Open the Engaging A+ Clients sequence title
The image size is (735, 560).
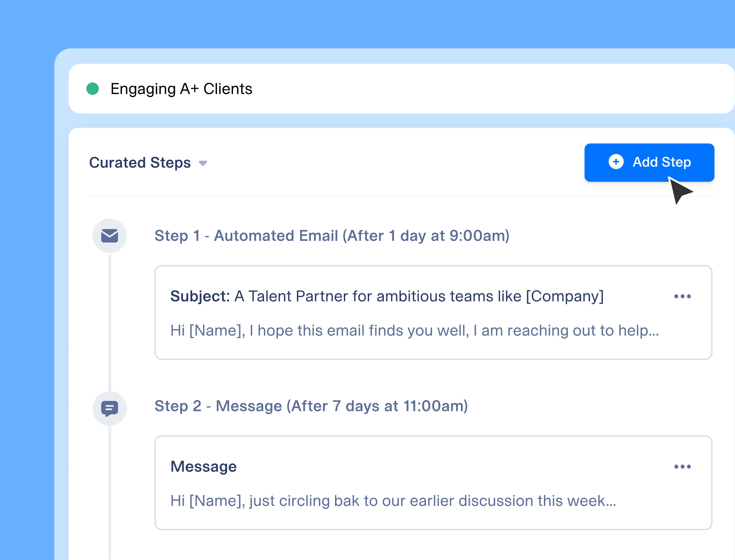click(x=181, y=89)
